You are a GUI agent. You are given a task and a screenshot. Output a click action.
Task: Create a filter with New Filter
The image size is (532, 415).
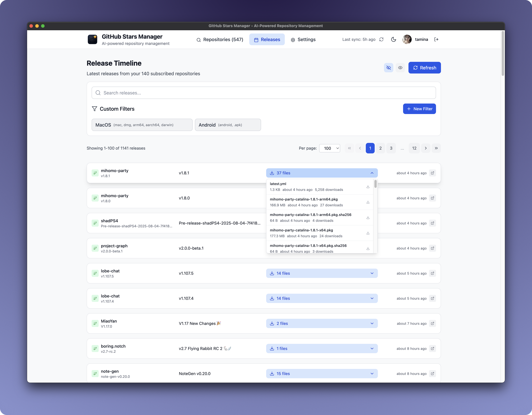419,109
